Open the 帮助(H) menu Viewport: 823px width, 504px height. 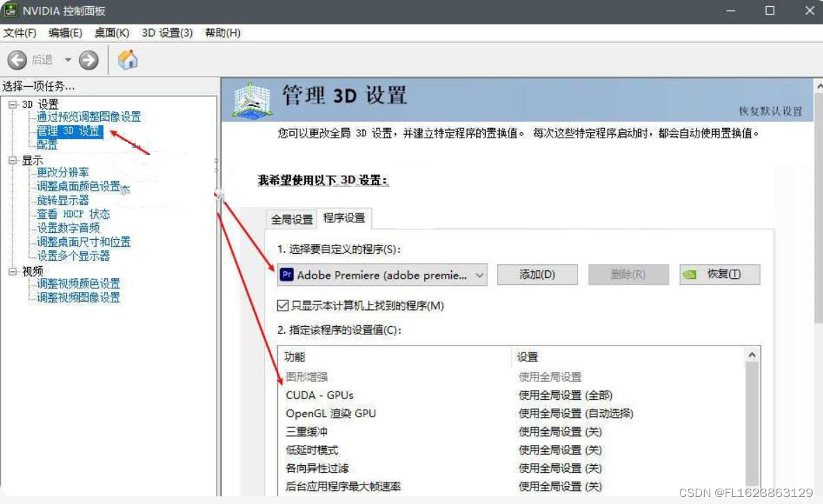point(222,33)
